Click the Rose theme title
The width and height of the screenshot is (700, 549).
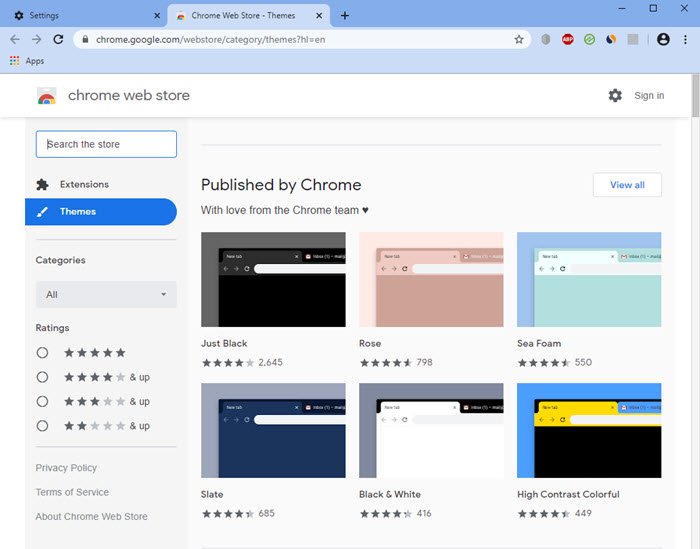(x=370, y=343)
